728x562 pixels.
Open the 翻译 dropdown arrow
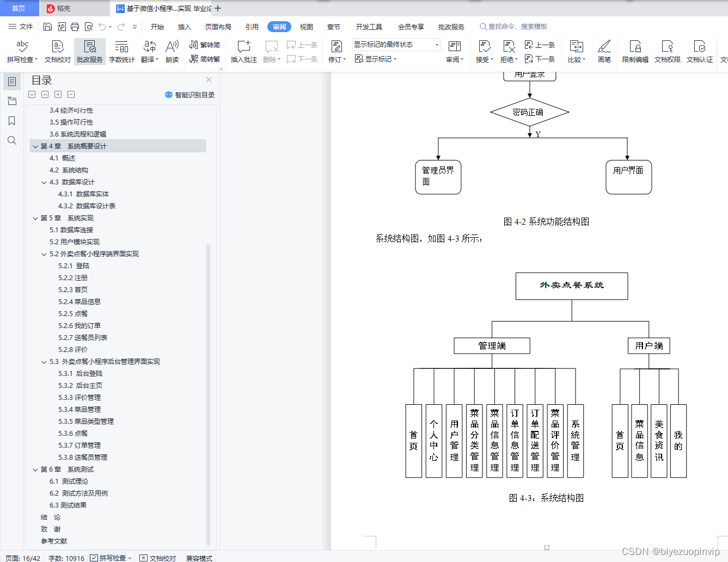tap(157, 60)
